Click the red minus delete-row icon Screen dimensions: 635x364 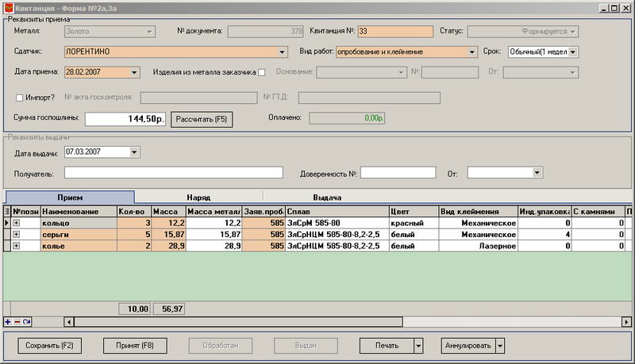(x=17, y=321)
